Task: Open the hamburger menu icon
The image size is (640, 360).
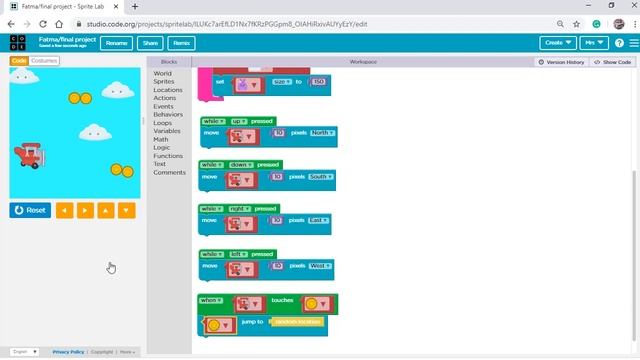Action: (x=634, y=43)
